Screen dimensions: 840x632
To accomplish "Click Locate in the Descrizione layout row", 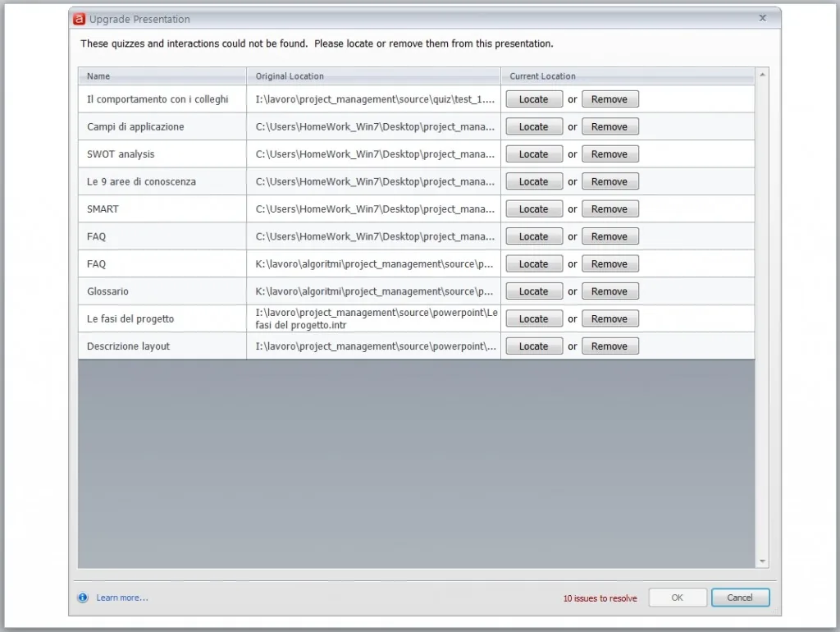I will point(533,346).
